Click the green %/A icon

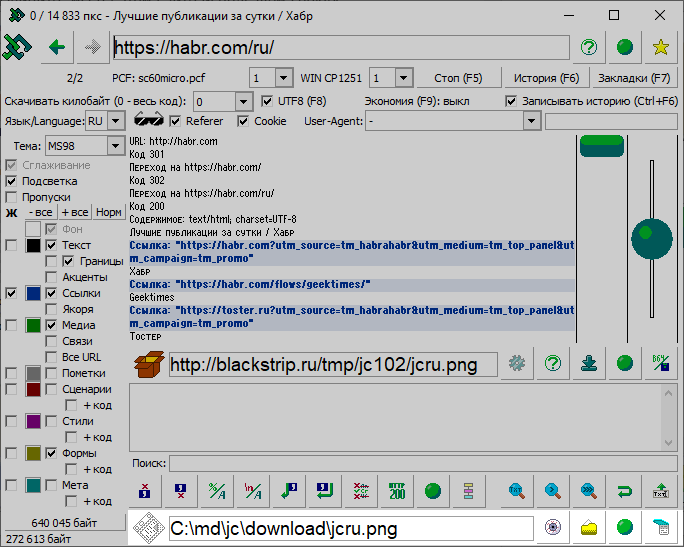[217, 491]
